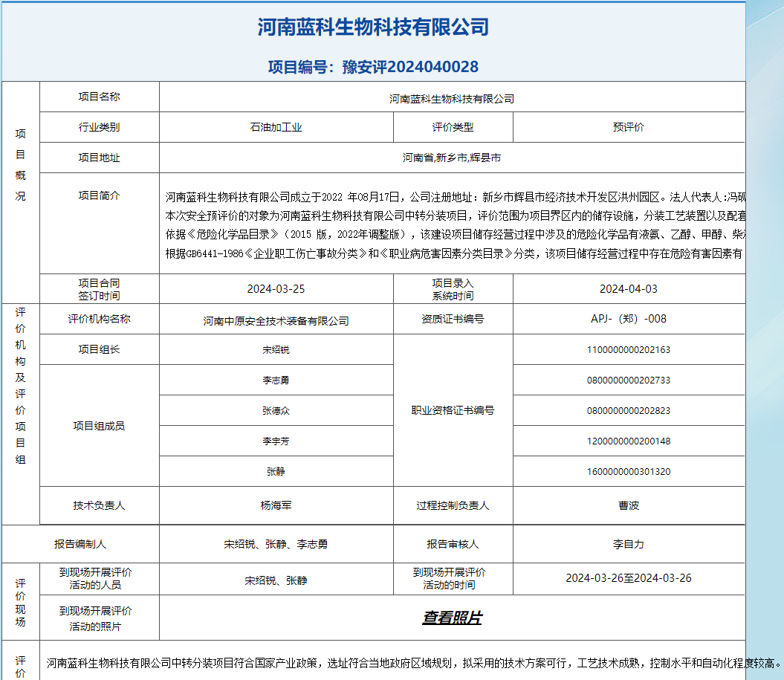Select team member 张静
784x680 pixels.
pyautogui.click(x=276, y=471)
